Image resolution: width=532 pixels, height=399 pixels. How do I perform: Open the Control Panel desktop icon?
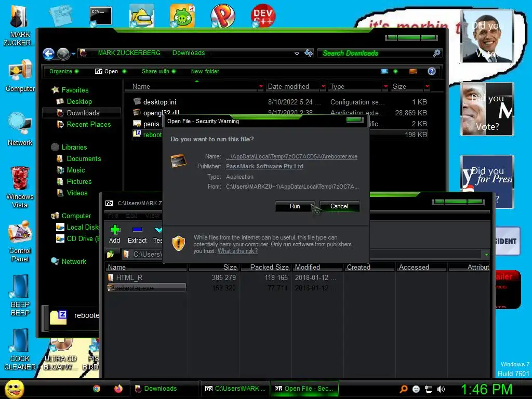click(20, 241)
